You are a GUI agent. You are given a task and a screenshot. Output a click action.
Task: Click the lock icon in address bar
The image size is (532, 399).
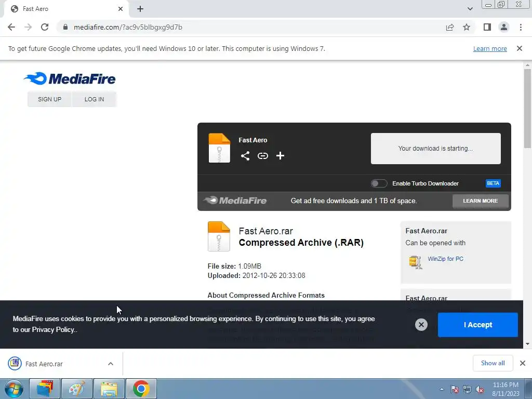[65, 27]
